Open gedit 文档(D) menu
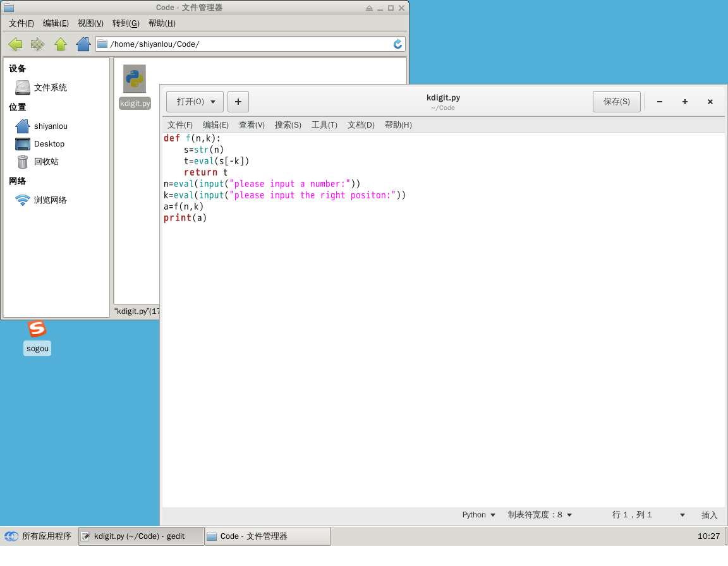Image resolution: width=728 pixels, height=566 pixels. click(361, 125)
